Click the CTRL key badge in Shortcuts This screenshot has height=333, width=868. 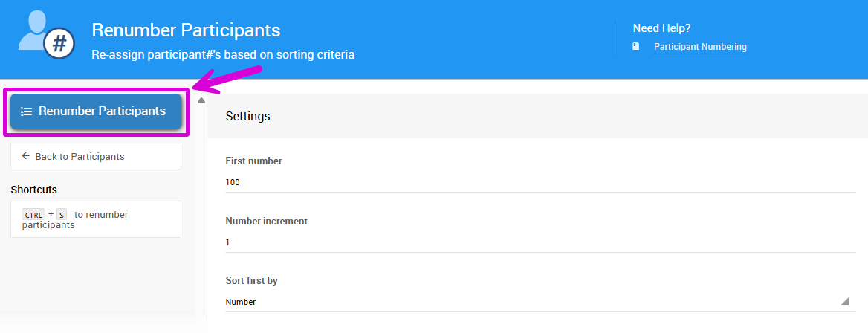pyautogui.click(x=33, y=215)
